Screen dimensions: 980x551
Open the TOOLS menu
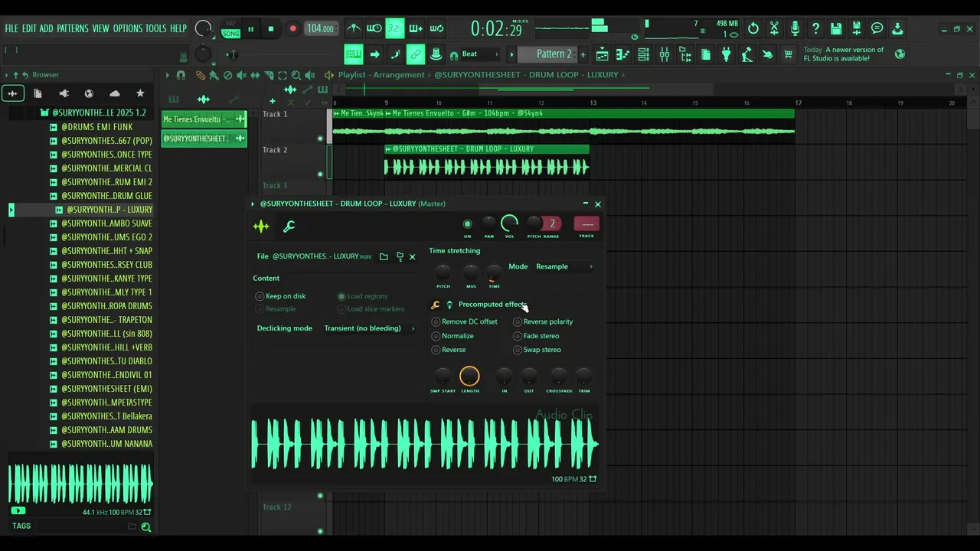[x=155, y=28]
